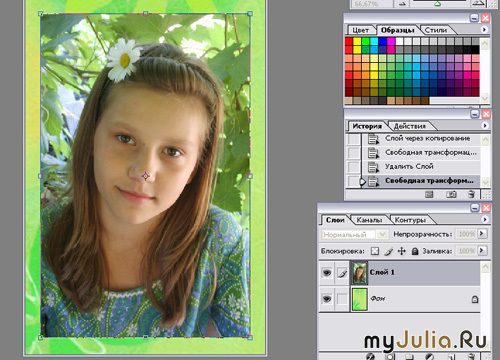Screen dimensions: 500x360
Task: Click the lock image pixels brush icon
Action: 388,251
